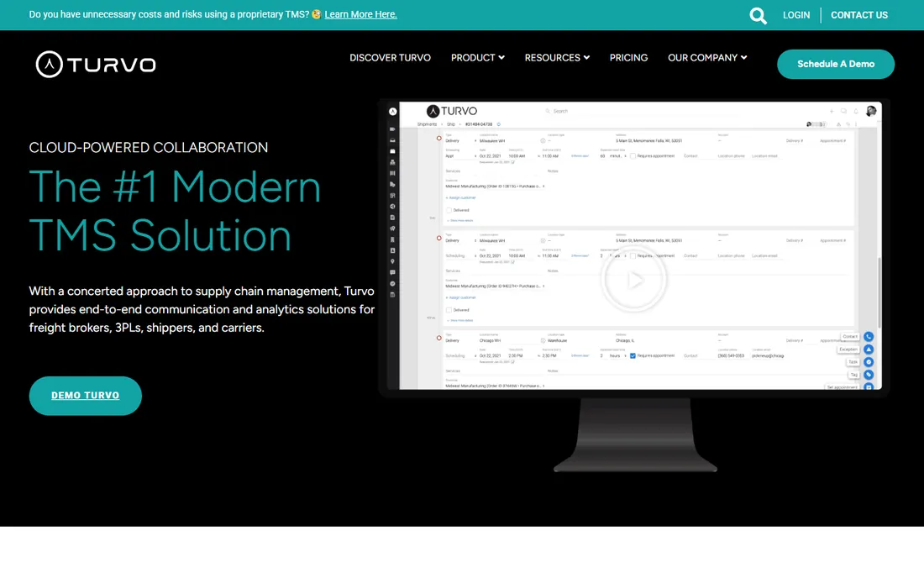This screenshot has width=924, height=578.
Task: Click the user avatar in the preview app
Action: tap(871, 111)
